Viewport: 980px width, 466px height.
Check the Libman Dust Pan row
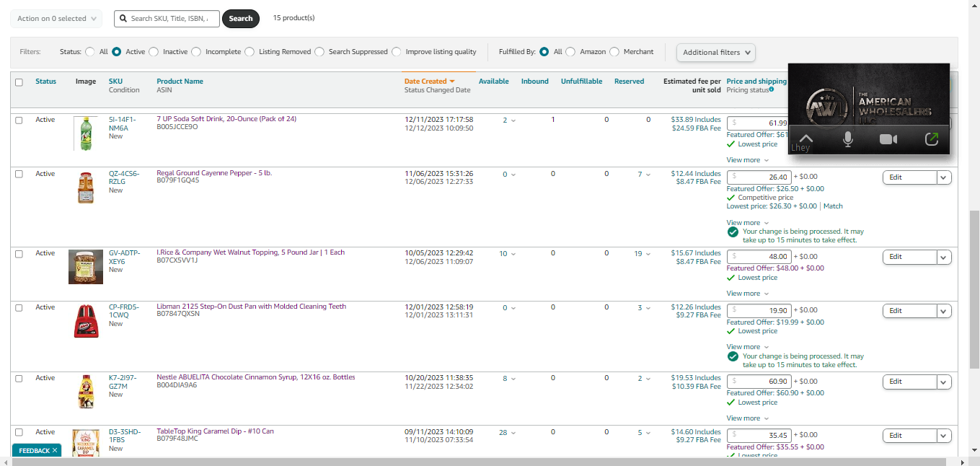point(19,308)
